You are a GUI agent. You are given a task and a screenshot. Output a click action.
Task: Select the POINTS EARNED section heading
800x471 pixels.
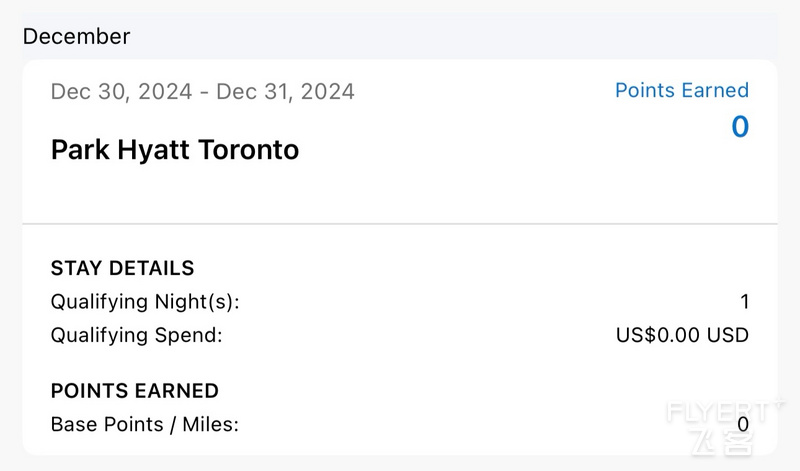pyautogui.click(x=135, y=391)
